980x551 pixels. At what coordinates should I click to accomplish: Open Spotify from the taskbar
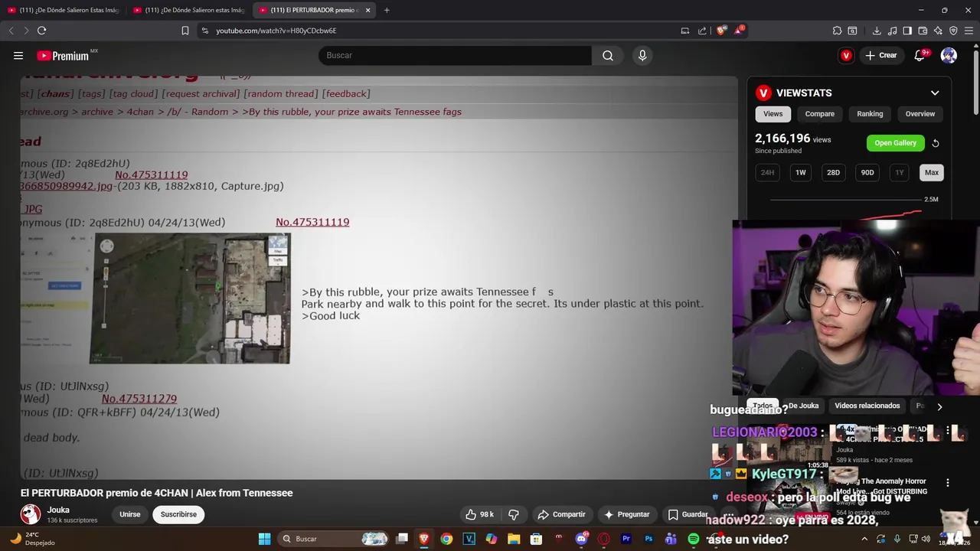[693, 539]
